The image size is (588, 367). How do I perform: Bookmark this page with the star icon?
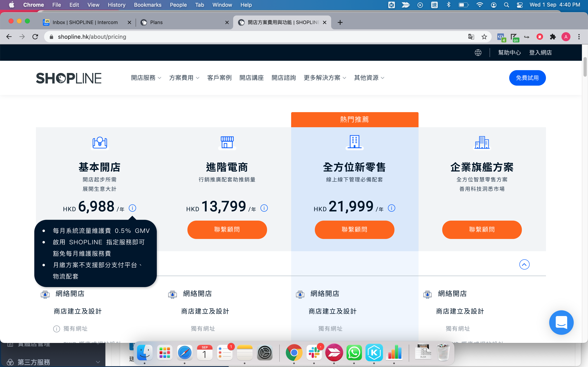click(x=484, y=37)
